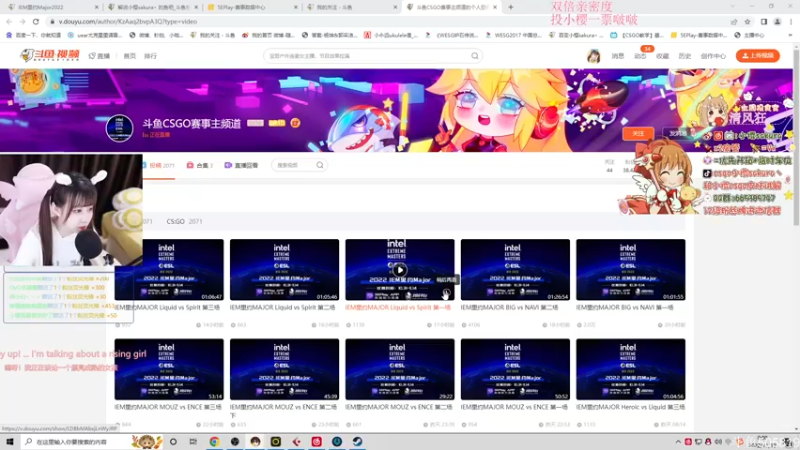Click the share icon in the address bar
The height and width of the screenshot is (450, 800).
(734, 21)
